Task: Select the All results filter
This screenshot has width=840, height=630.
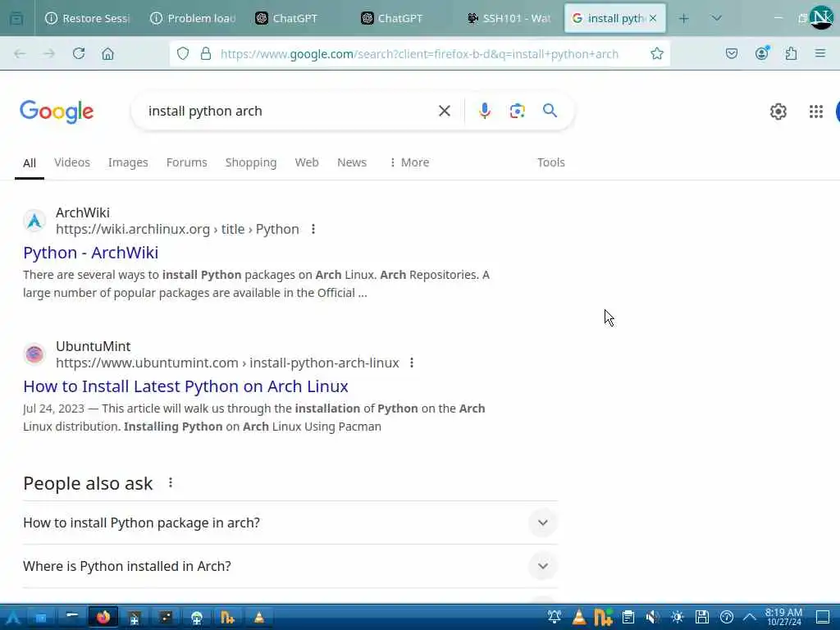Action: 30,163
